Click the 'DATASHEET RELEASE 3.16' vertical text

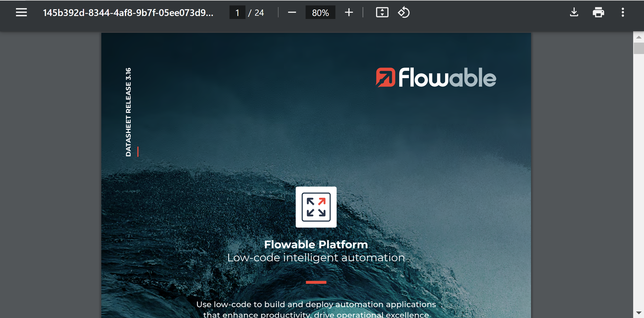(x=128, y=112)
